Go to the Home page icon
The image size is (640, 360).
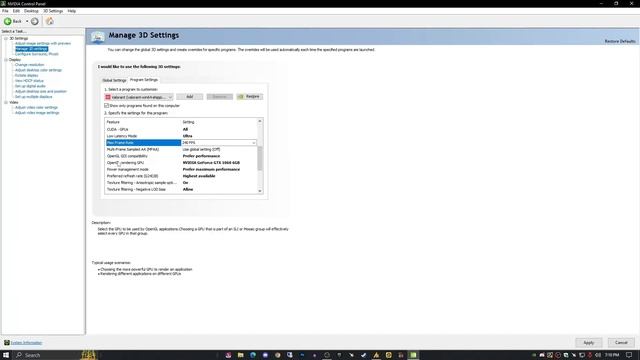pyautogui.click(x=50, y=21)
